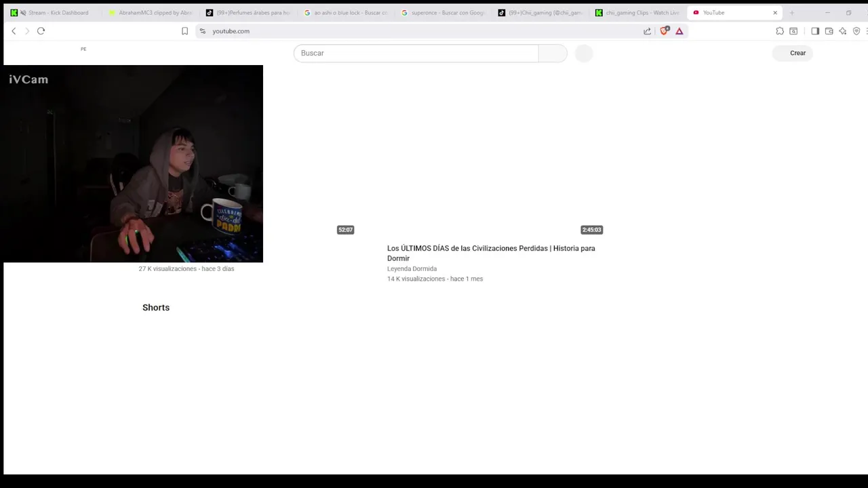This screenshot has width=868, height=488.
Task: Open Brave Shields lion icon
Action: tap(665, 30)
